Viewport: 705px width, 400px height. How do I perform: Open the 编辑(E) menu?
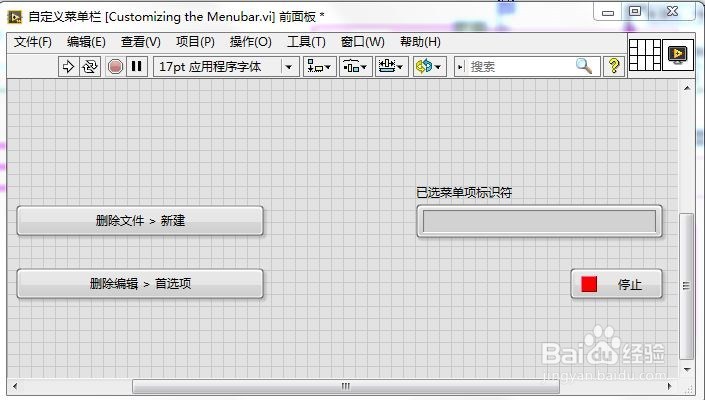[x=86, y=42]
